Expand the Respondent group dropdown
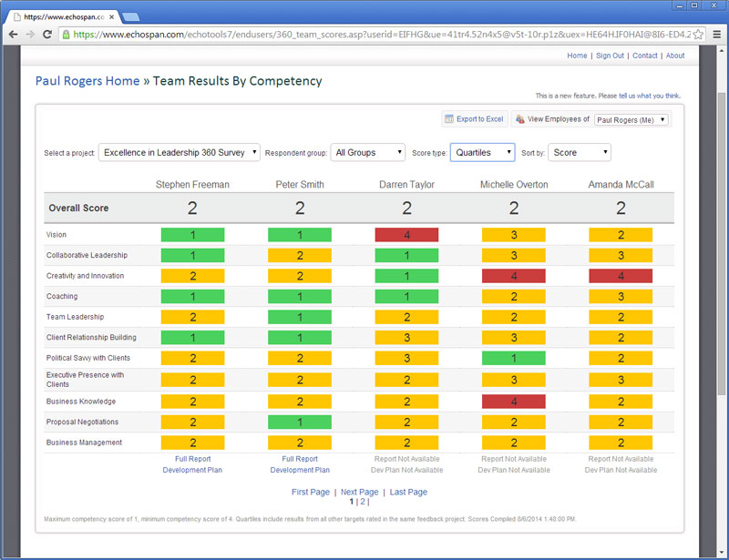 (x=368, y=152)
